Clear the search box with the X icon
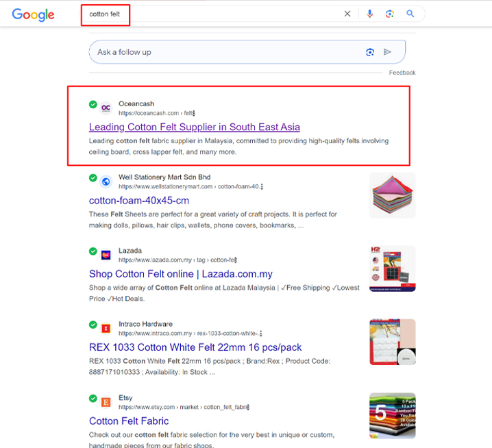Screen dimensions: 492x448 point(347,14)
